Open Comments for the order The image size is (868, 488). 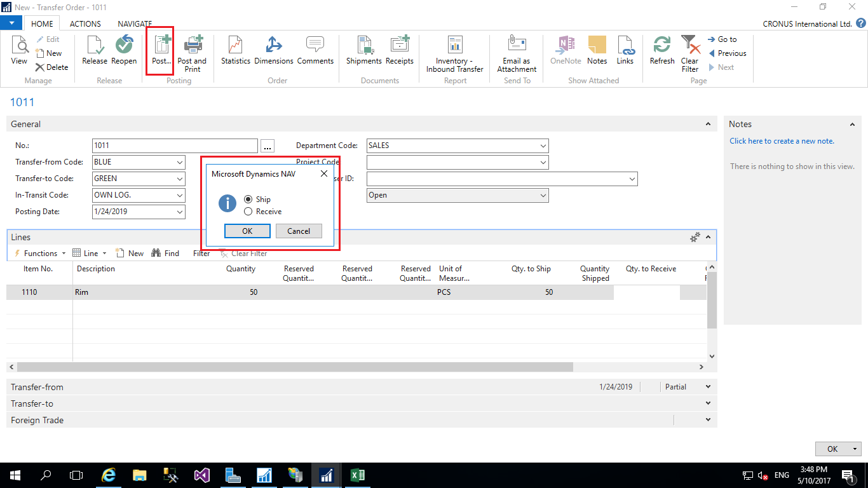(x=315, y=50)
